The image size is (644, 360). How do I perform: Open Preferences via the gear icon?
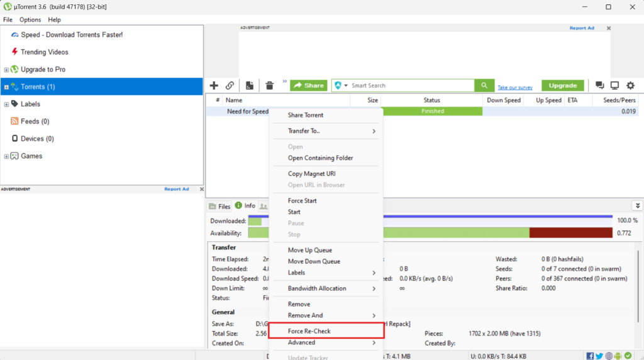(630, 85)
